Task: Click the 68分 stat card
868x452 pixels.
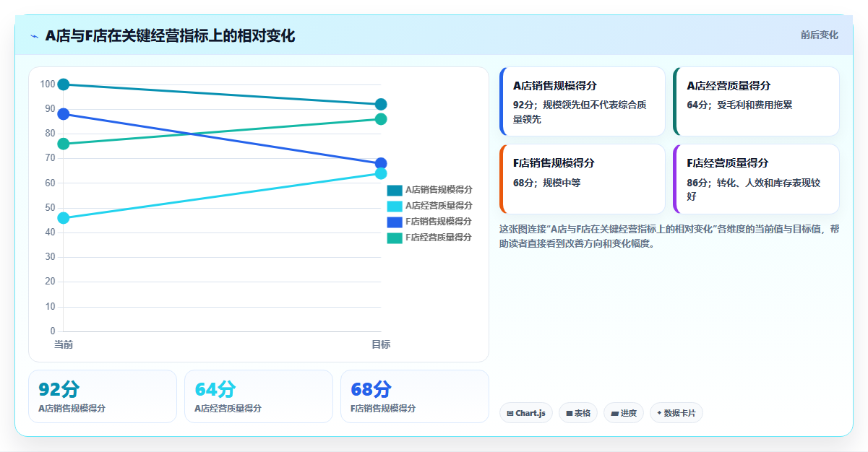Action: pos(415,396)
